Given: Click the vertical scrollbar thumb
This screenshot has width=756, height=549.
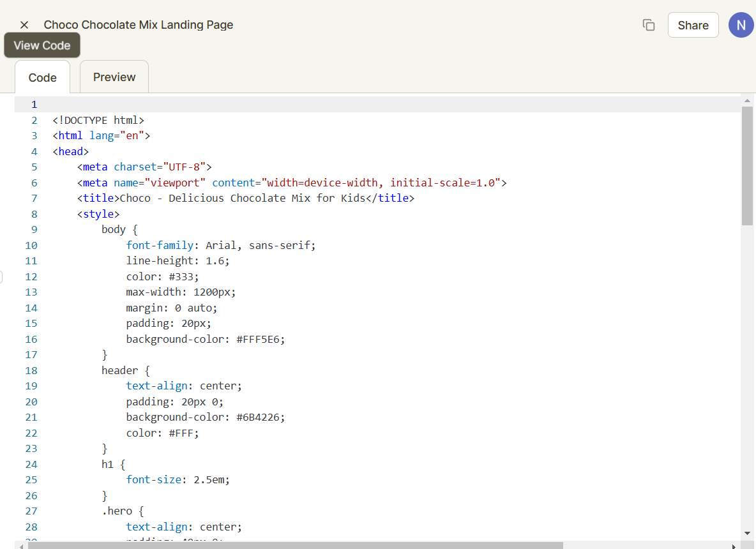Looking at the screenshot, I should point(747,166).
